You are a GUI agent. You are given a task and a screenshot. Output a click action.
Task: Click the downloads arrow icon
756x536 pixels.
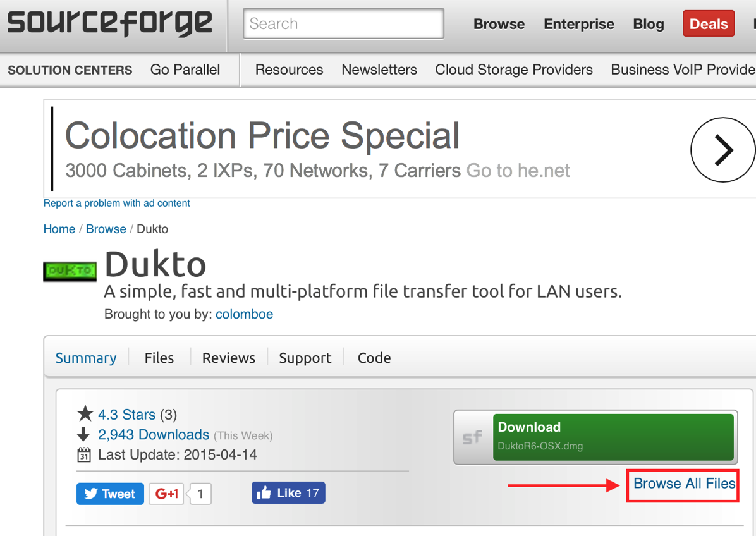click(x=83, y=434)
